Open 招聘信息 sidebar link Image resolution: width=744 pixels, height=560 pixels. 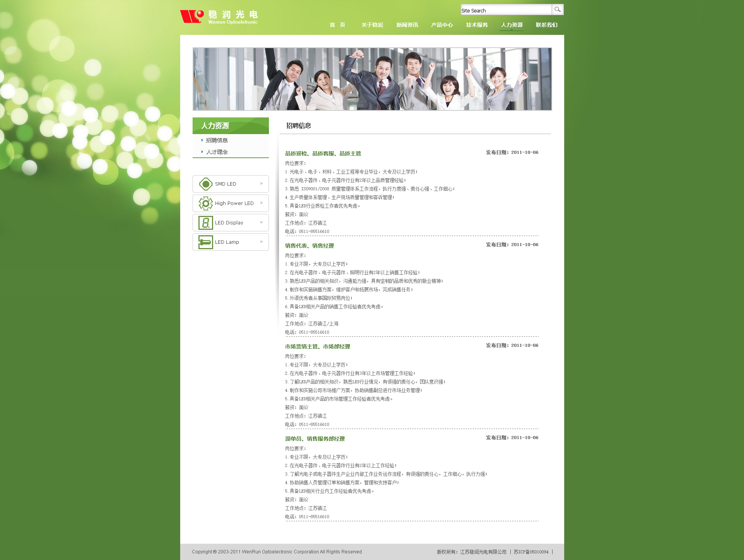click(x=217, y=140)
